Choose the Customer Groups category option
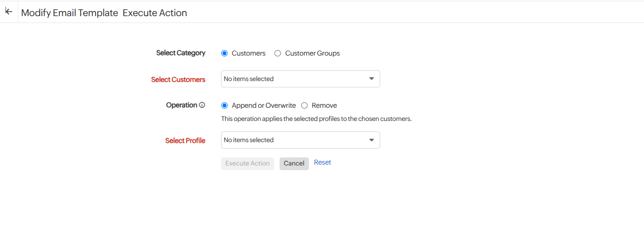Screen dimensions: 644x227 click(x=278, y=53)
